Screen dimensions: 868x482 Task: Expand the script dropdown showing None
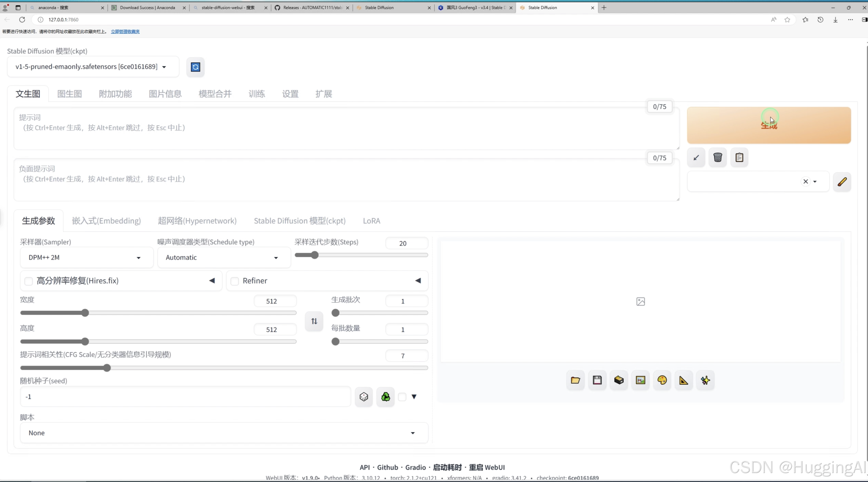point(224,433)
